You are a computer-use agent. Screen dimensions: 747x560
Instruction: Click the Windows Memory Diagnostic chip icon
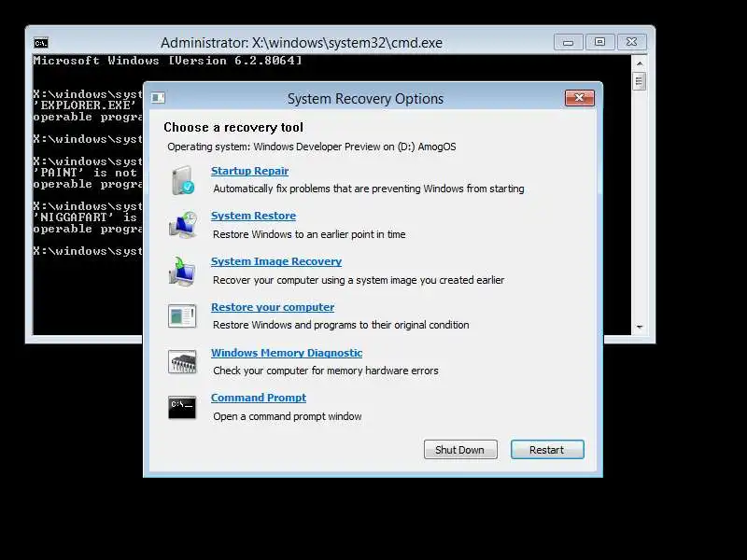(182, 361)
